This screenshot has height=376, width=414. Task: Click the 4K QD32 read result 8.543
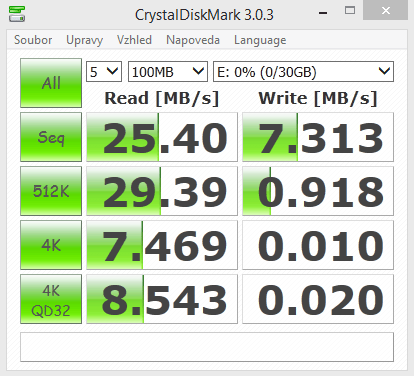pyautogui.click(x=162, y=299)
